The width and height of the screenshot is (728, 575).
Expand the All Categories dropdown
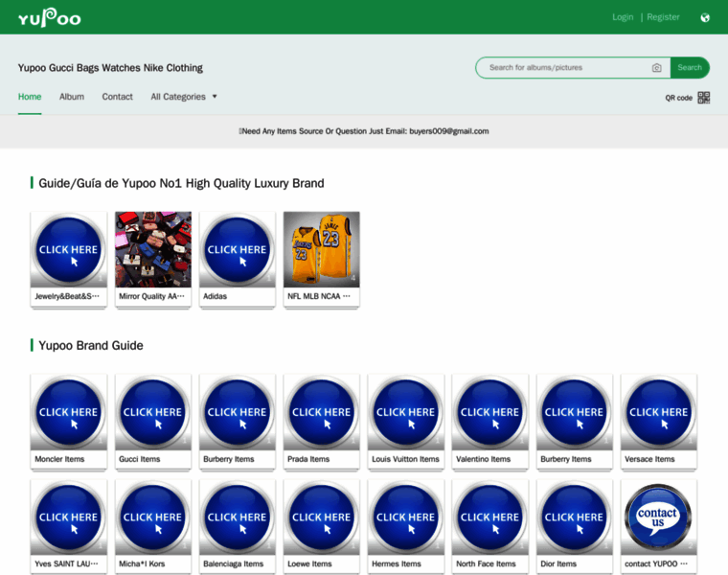184,97
